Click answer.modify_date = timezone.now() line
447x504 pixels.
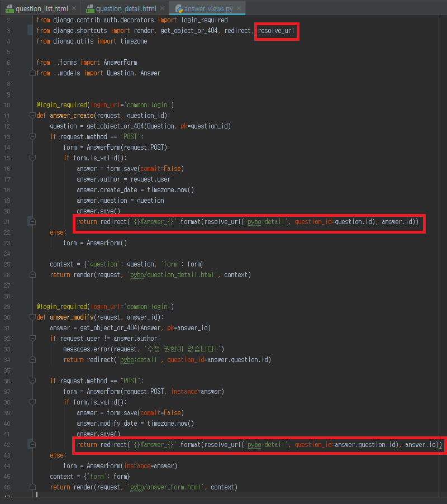pyautogui.click(x=135, y=424)
